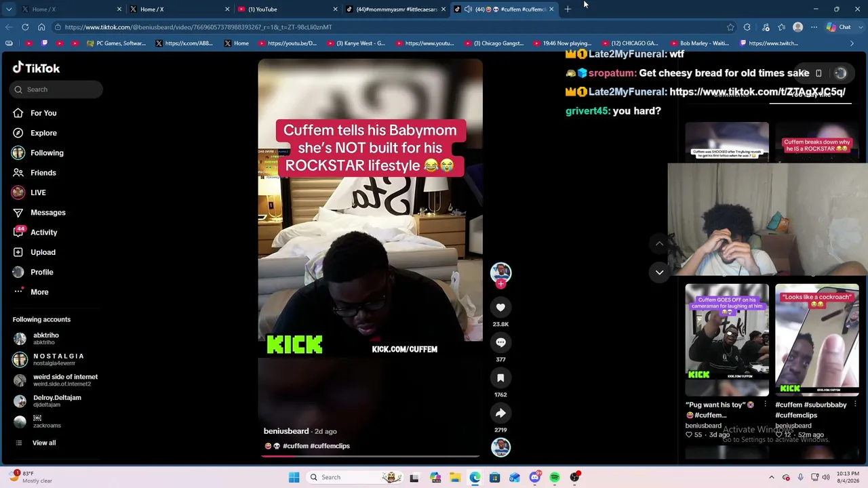This screenshot has width=868, height=488.
Task: Click the browser home button
Action: [x=41, y=27]
